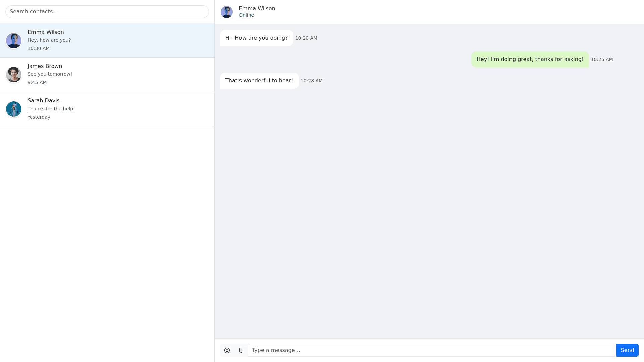Select the Emma Wilson name in contacts
644x362 pixels.
coord(46,32)
